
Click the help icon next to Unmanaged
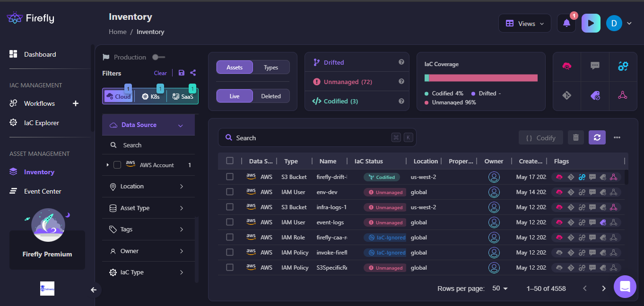401,81
